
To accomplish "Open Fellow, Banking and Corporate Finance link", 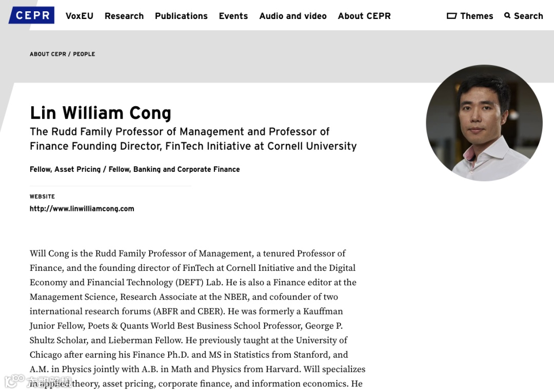I will pos(174,169).
